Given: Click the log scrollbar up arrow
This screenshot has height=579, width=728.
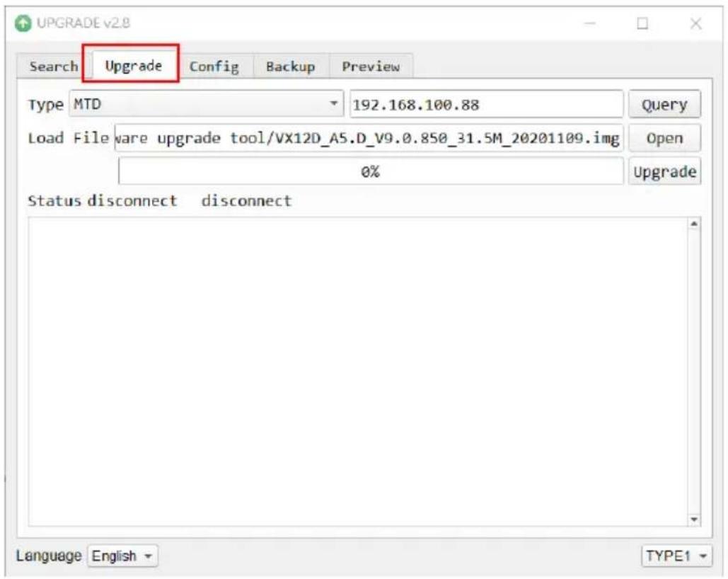Looking at the screenshot, I should (693, 224).
